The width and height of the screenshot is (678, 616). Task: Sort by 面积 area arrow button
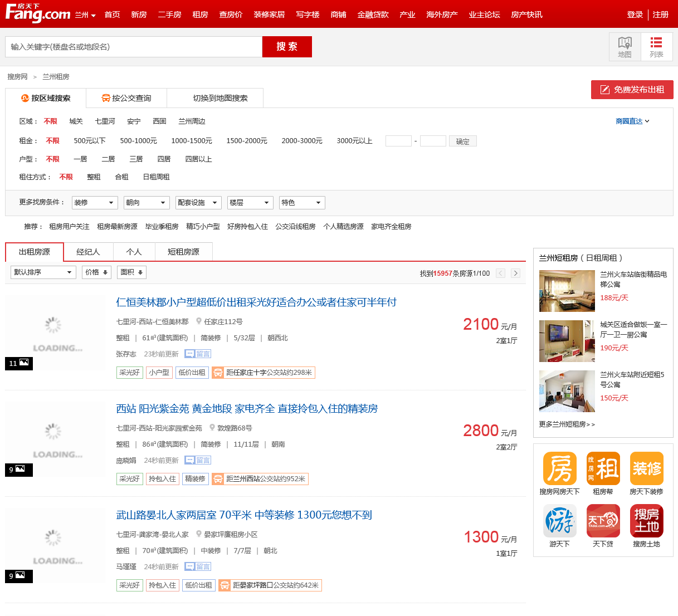click(x=132, y=272)
